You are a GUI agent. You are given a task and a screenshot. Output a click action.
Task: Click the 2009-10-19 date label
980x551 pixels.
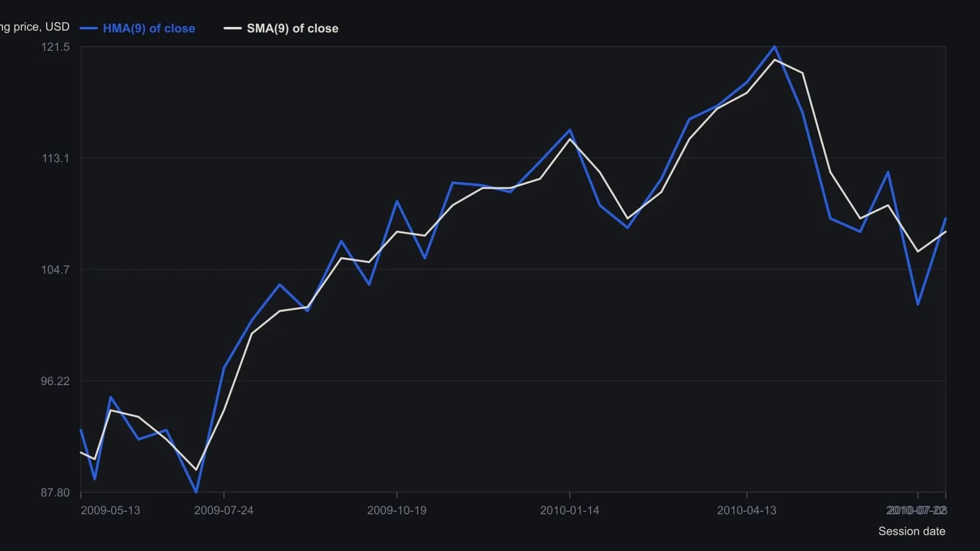(397, 511)
